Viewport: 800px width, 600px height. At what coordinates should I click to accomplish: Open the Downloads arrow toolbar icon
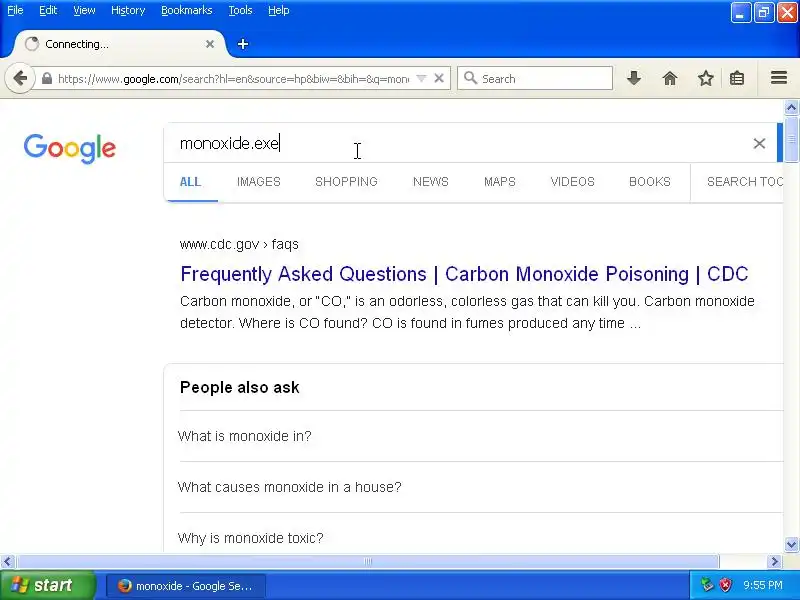(x=634, y=79)
